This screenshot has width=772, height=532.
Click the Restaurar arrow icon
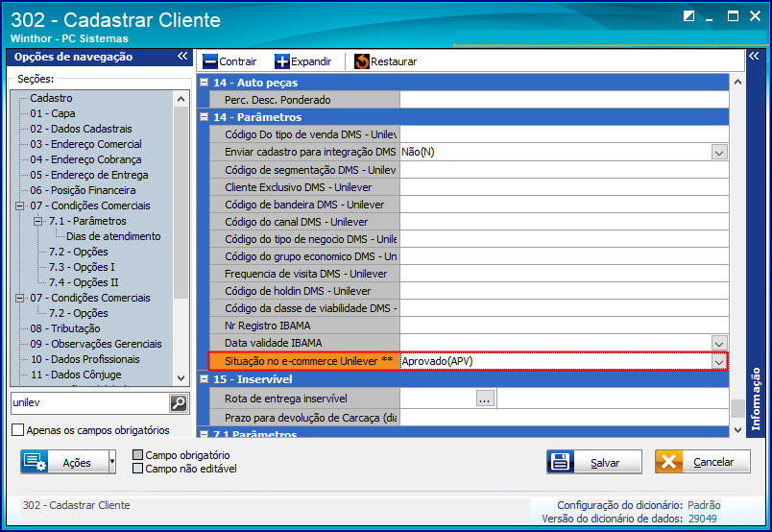[362, 61]
